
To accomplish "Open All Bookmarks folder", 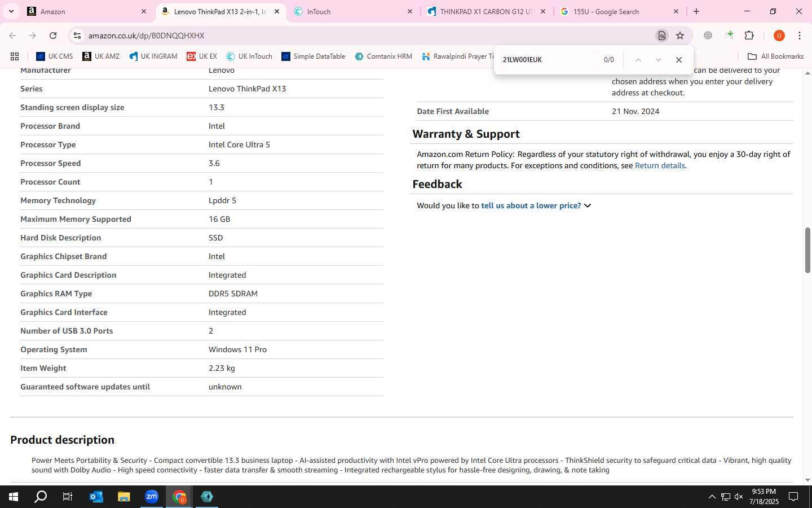I will pyautogui.click(x=775, y=56).
